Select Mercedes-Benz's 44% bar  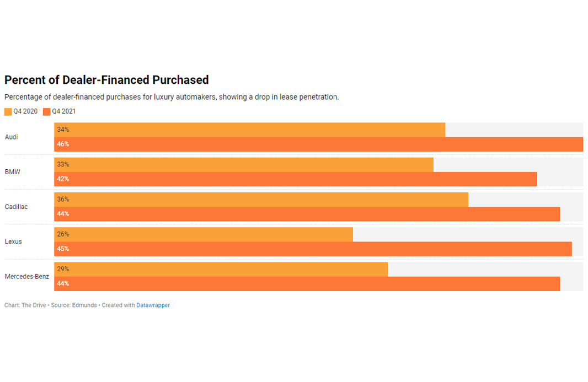pyautogui.click(x=307, y=283)
